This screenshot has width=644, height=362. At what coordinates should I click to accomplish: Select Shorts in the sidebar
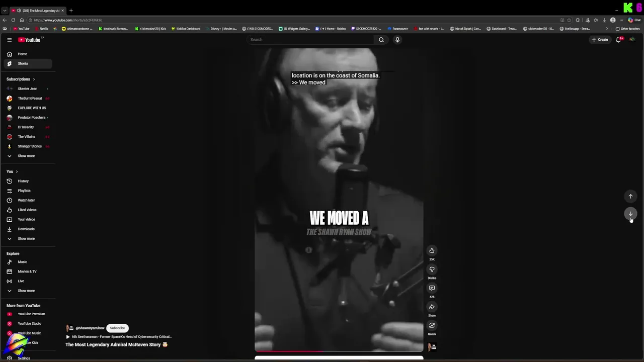28,63
